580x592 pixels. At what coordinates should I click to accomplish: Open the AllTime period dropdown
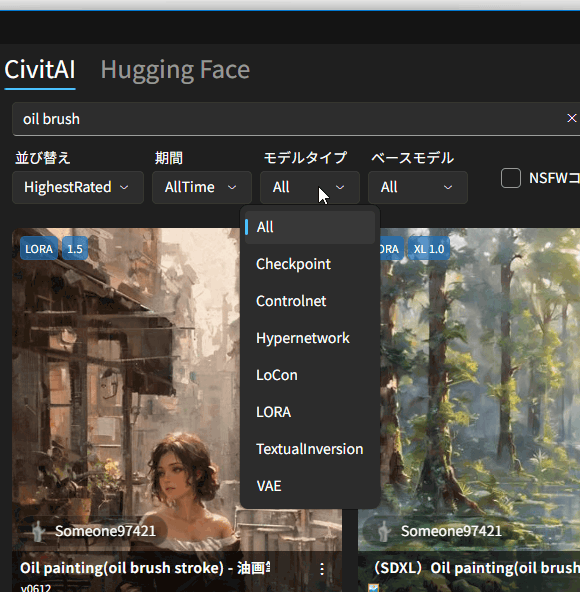coord(202,187)
